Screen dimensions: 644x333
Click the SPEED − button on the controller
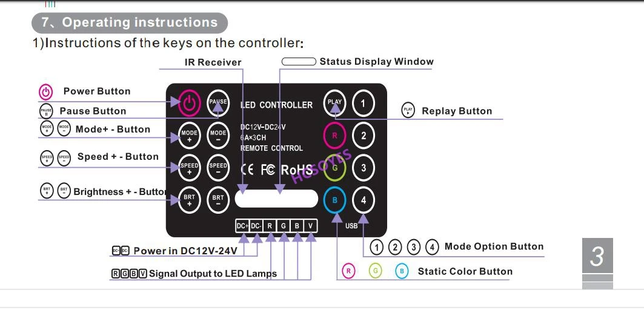click(218, 168)
